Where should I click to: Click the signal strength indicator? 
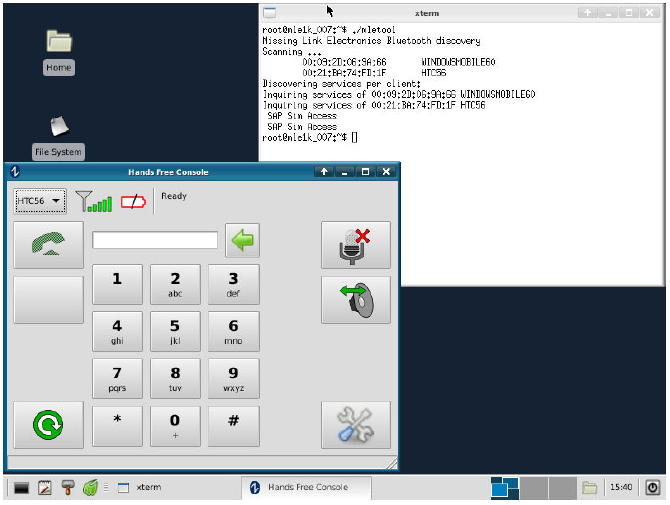(x=94, y=201)
